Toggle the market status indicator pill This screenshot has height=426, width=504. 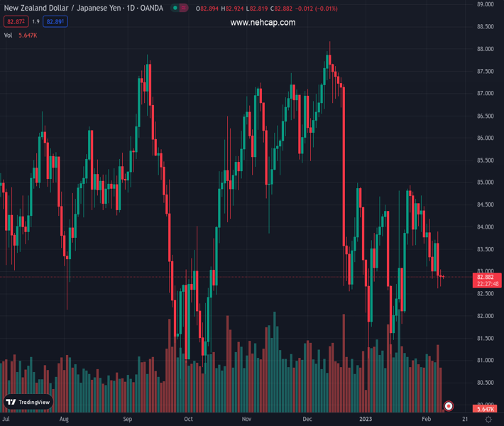coord(177,9)
